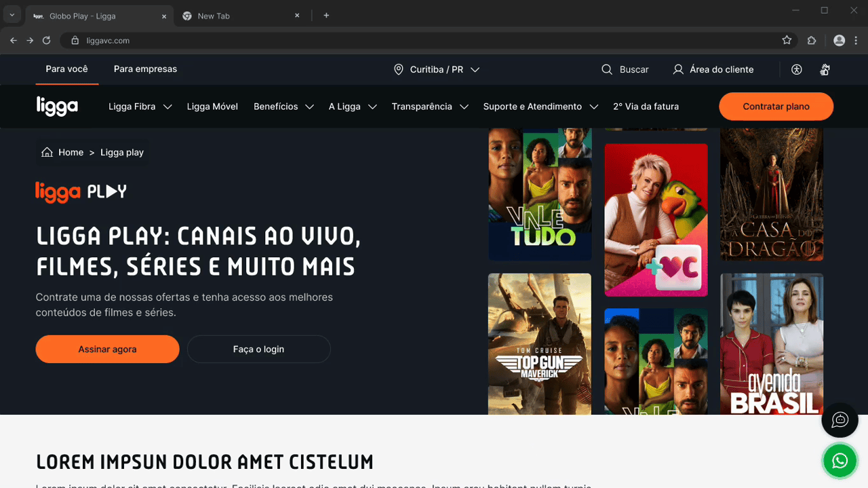
Task: Open the WhatsApp chat button
Action: (840, 462)
